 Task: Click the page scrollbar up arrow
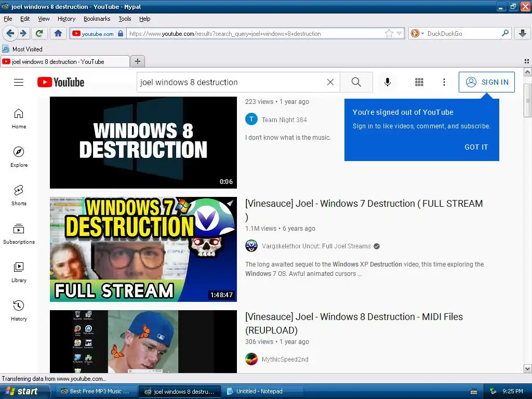click(528, 72)
